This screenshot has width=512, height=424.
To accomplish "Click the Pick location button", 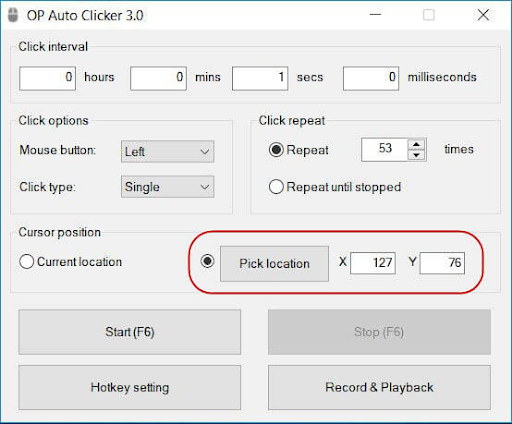I will [274, 264].
